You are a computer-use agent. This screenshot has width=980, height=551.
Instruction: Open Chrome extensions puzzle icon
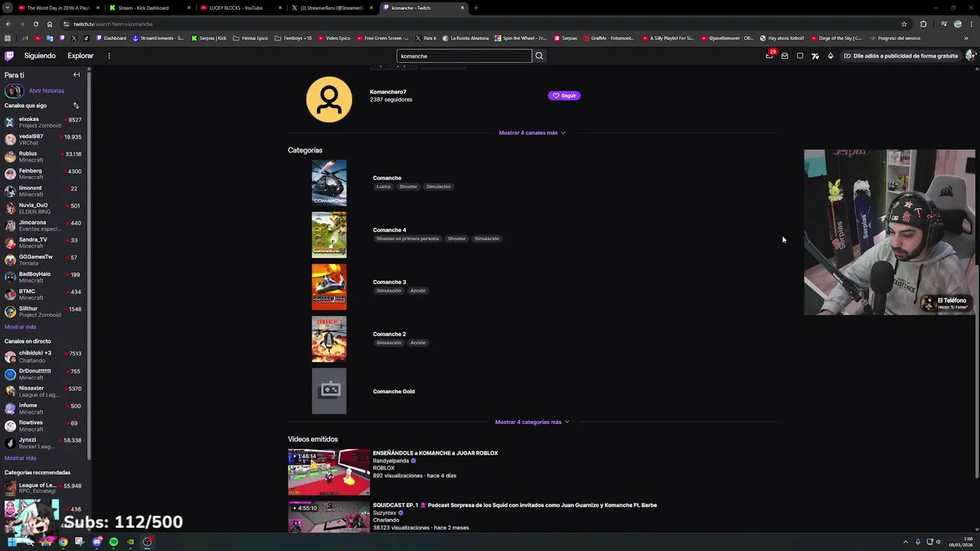[x=923, y=24]
